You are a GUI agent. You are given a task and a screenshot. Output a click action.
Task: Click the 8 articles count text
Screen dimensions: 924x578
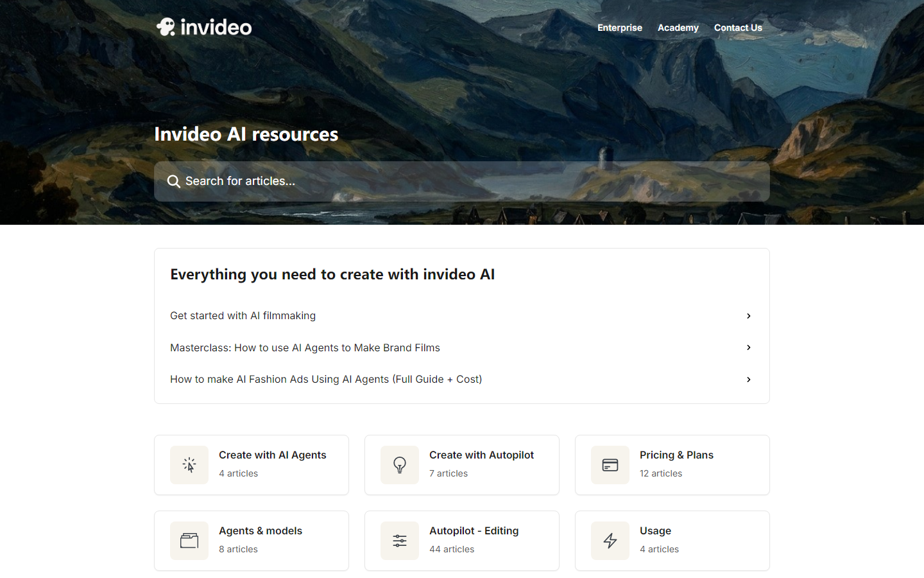(238, 549)
